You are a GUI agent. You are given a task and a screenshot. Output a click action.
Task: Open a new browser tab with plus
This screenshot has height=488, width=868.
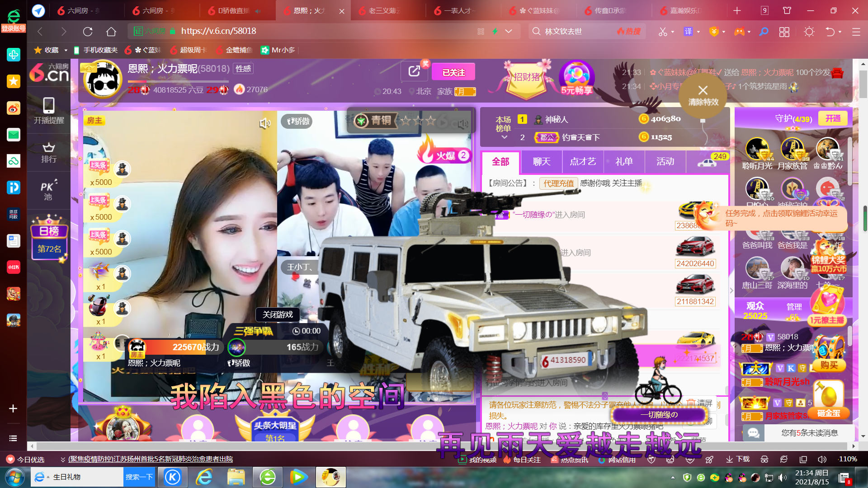coord(737,10)
